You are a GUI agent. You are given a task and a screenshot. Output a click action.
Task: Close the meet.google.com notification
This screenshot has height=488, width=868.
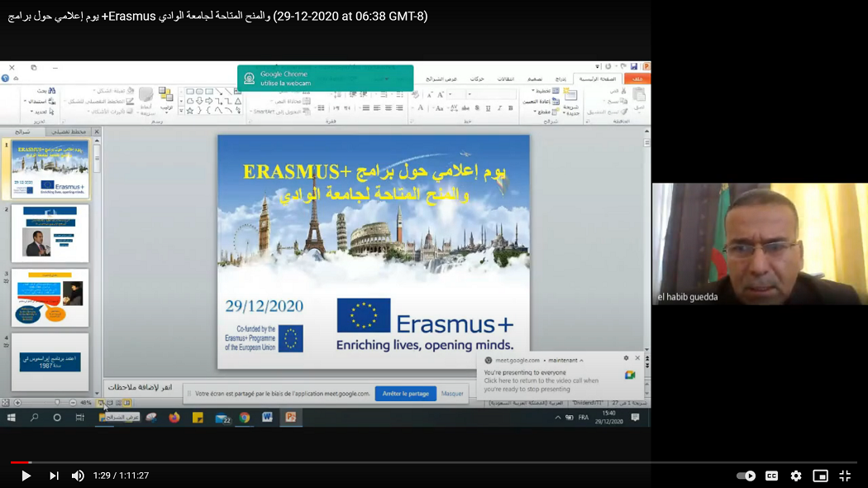637,358
